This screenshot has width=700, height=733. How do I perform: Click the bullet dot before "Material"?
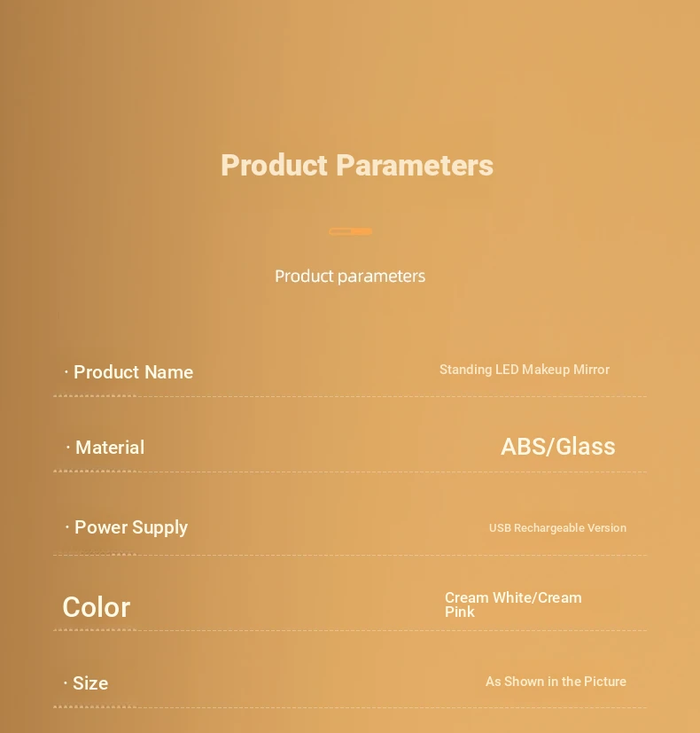point(68,448)
